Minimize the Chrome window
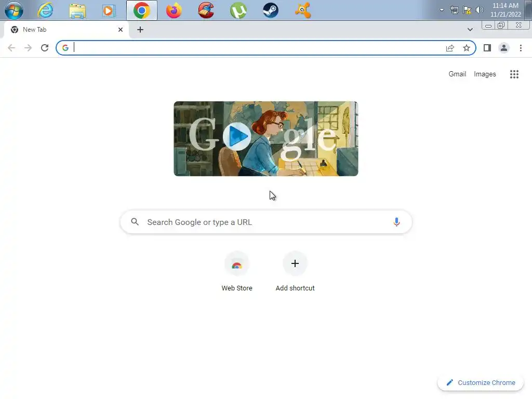The width and height of the screenshot is (532, 399). 488,25
